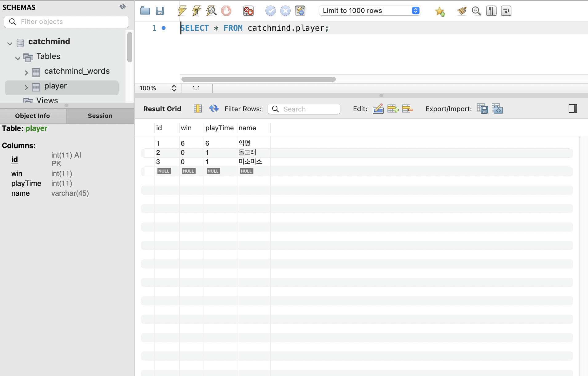The image size is (588, 376).
Task: Insert a new row icon
Action: [393, 109]
